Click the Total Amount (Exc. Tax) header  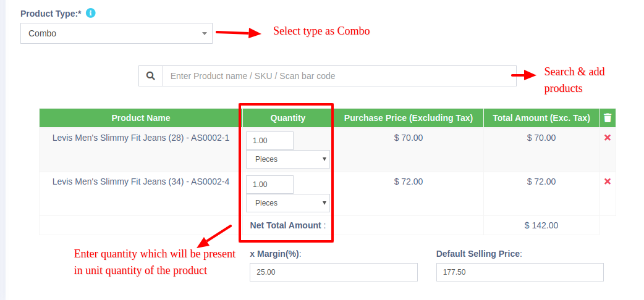(541, 118)
